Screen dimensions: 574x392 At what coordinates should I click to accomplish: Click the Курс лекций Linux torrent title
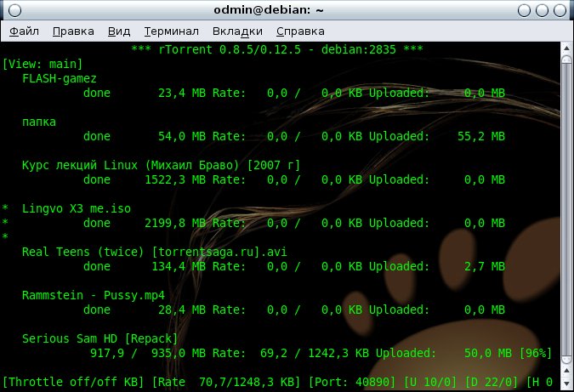161,165
